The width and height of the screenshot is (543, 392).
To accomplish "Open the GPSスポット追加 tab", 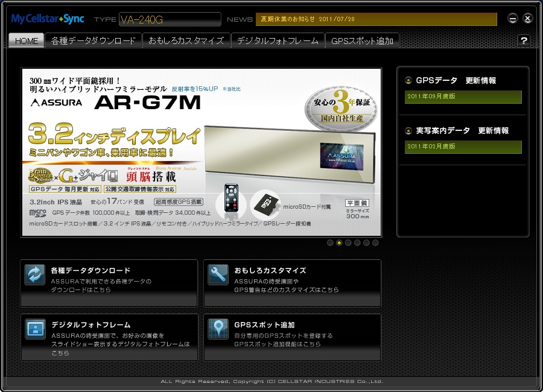I will [x=362, y=40].
